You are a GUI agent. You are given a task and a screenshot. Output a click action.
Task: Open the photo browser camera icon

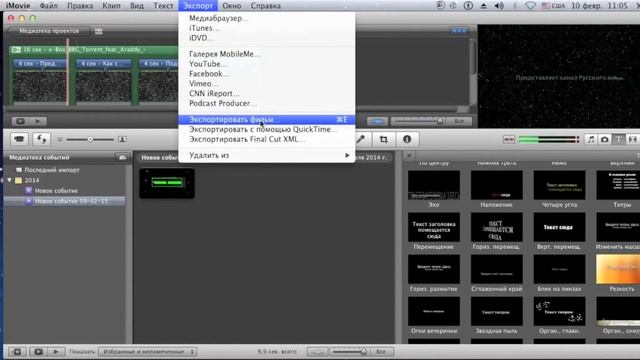(604, 140)
